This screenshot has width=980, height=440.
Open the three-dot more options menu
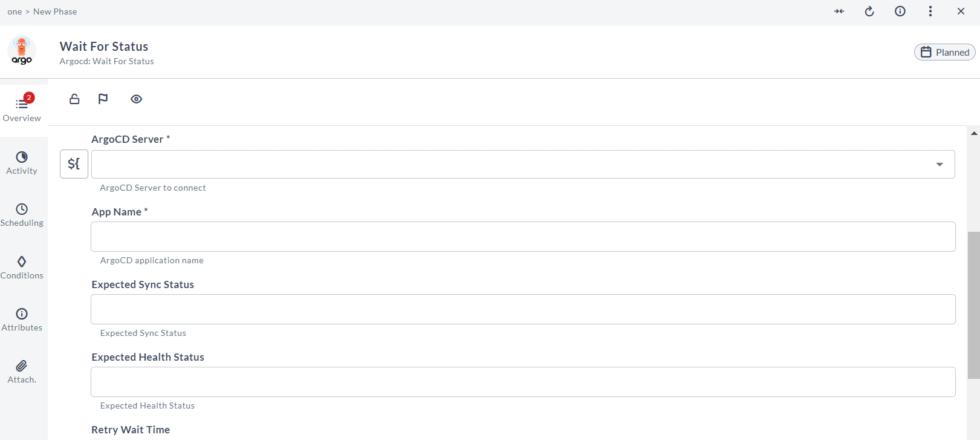(930, 11)
